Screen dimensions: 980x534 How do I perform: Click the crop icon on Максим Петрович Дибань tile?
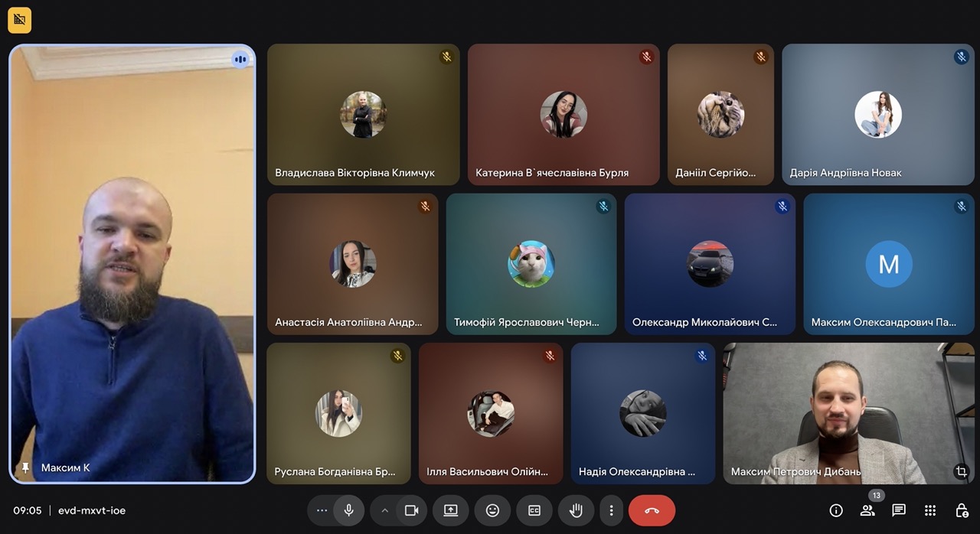[961, 471]
